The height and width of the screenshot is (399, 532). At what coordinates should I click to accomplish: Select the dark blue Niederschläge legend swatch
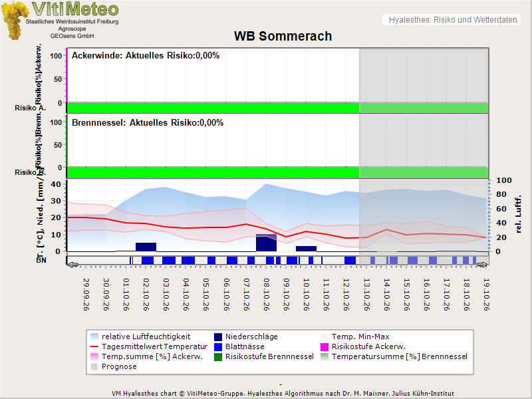click(218, 336)
